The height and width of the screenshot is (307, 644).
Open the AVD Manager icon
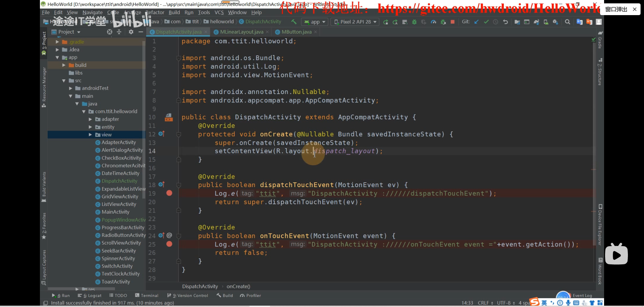[x=546, y=22]
